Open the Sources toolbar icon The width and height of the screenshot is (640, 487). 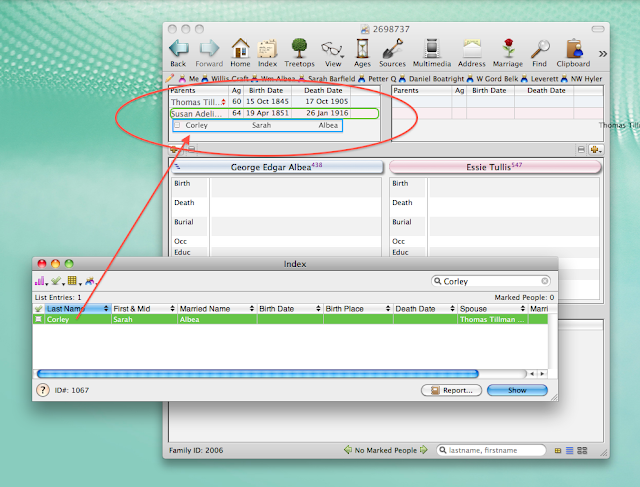393,51
